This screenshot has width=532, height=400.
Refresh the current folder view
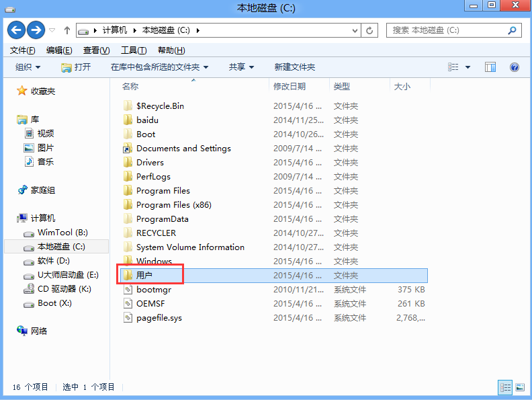pyautogui.click(x=369, y=30)
